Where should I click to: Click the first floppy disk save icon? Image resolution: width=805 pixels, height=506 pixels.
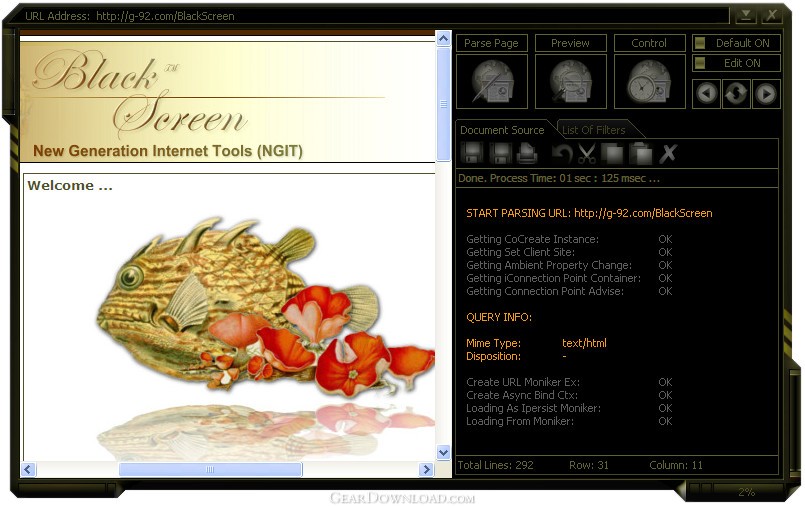(x=472, y=153)
